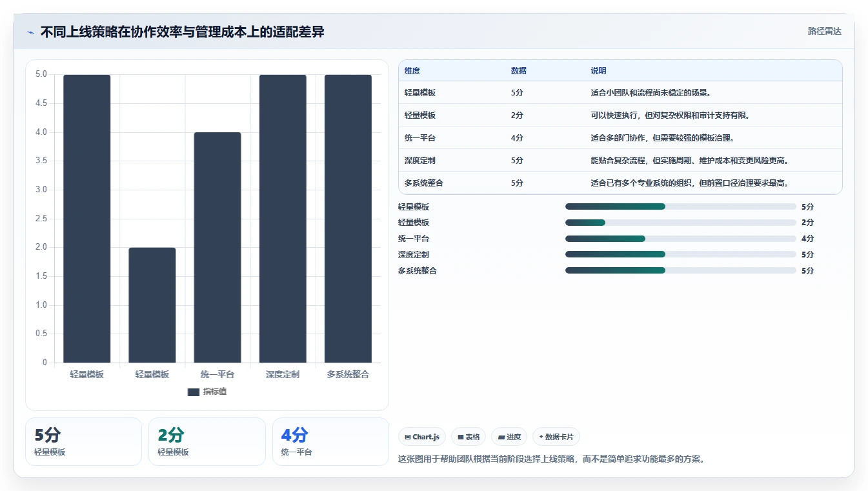Open the 5分 轻量模板 data card
The image size is (868, 491).
click(83, 441)
